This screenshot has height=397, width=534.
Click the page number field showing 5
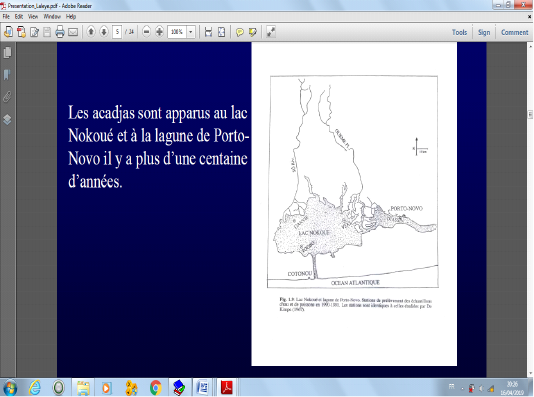coord(117,32)
